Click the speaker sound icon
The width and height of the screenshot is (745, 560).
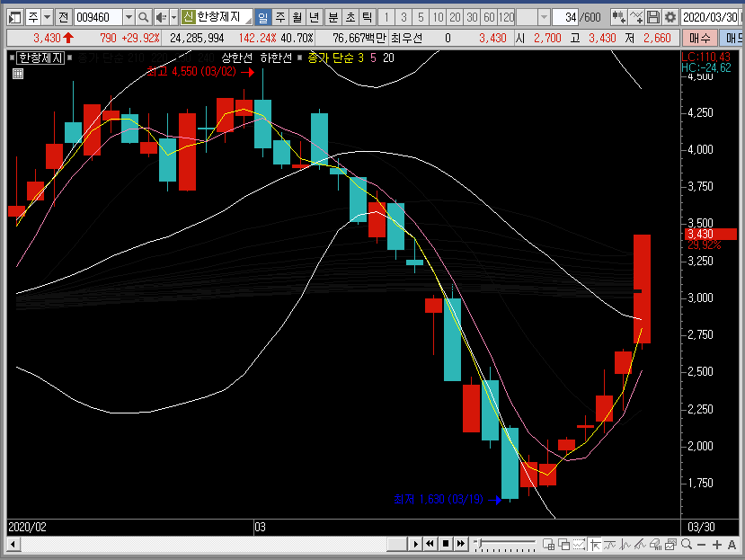coord(161,18)
